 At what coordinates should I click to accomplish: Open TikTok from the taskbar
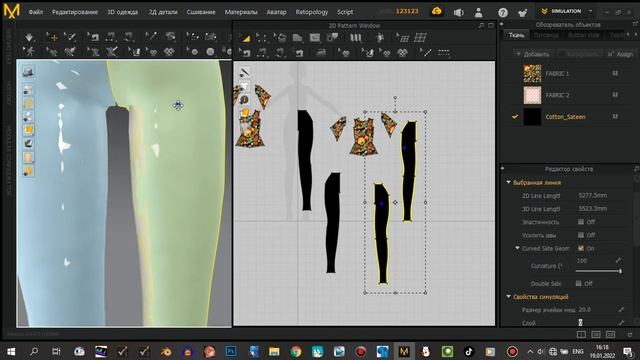(x=469, y=351)
